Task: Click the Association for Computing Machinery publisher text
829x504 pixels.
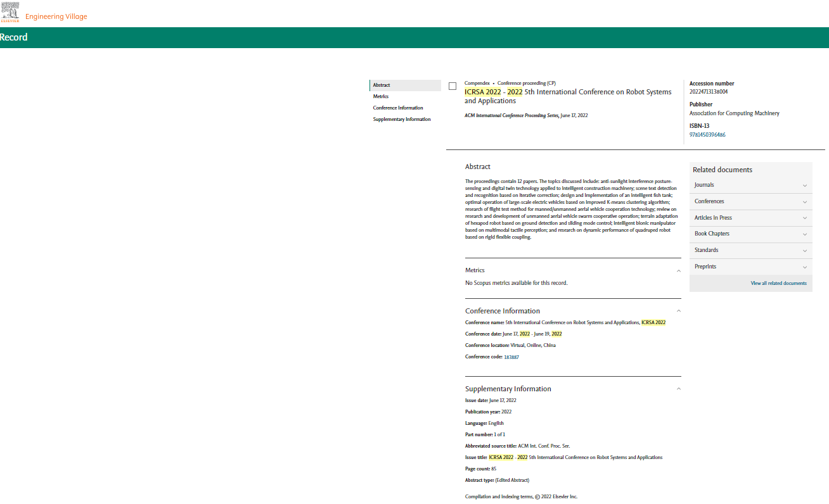Action: pyautogui.click(x=735, y=113)
